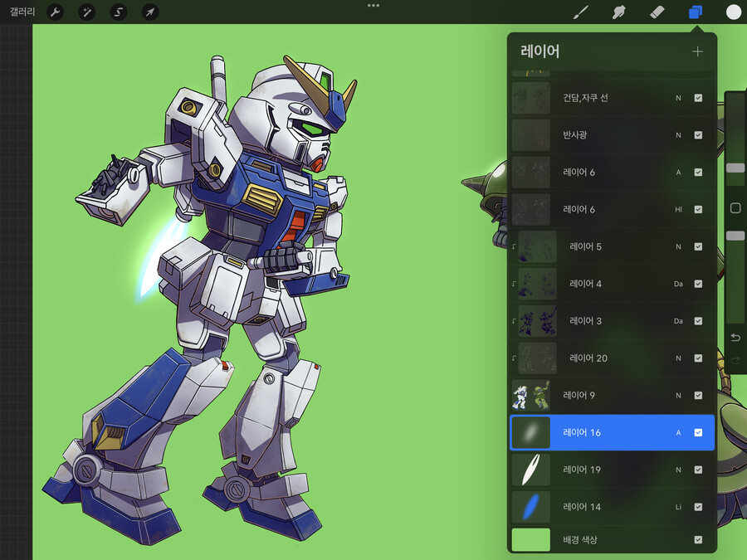Select the Smudge tool

(619, 12)
